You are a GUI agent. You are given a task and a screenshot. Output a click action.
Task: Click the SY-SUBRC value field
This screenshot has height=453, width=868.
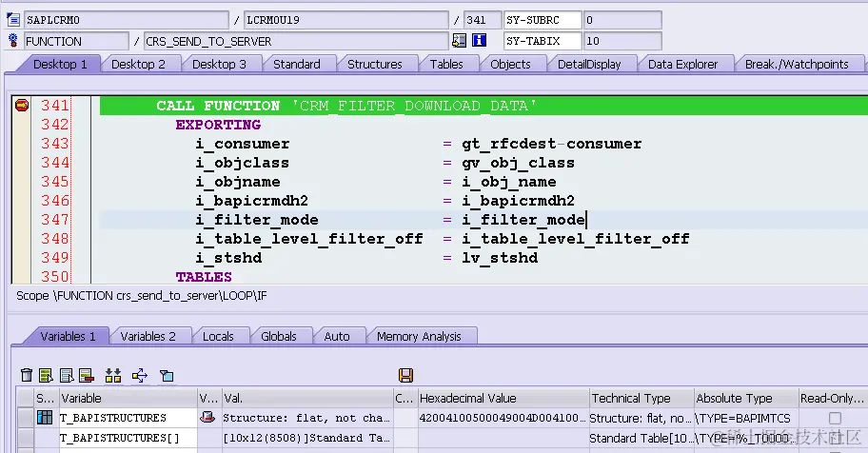[x=621, y=20]
